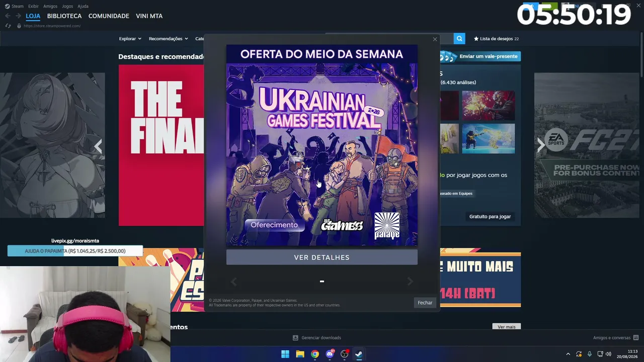Open the VINI MTA profile tab

click(x=149, y=16)
